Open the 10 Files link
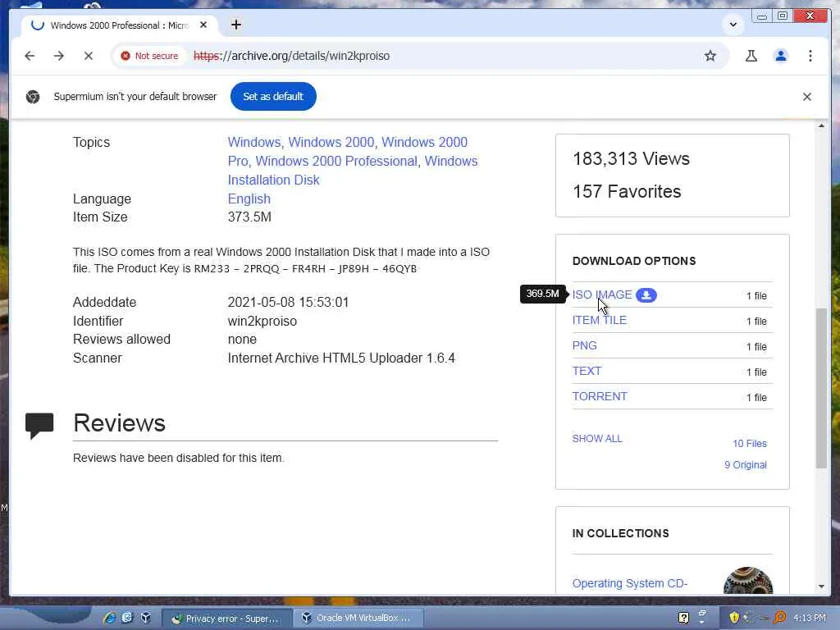 (x=750, y=444)
